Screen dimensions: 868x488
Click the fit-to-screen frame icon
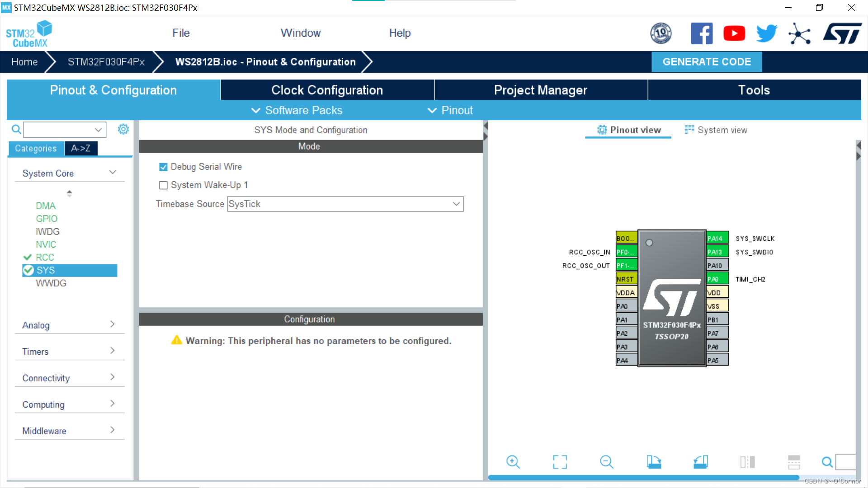(x=560, y=462)
